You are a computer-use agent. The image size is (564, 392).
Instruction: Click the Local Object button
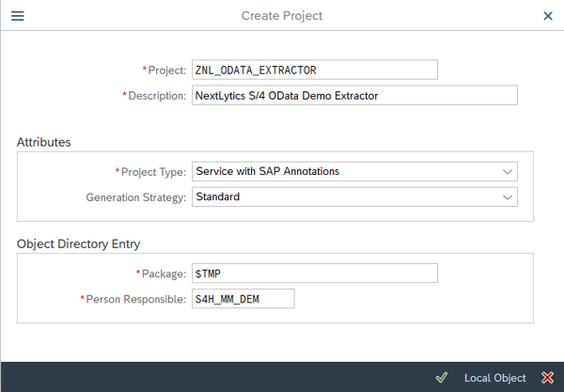point(495,378)
